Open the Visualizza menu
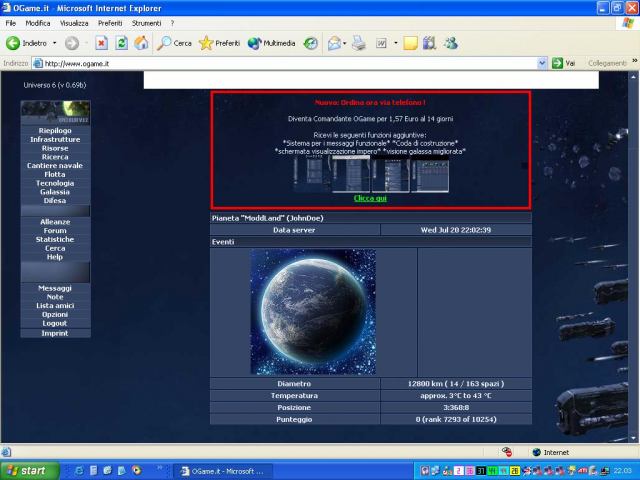This screenshot has height=480, width=640. click(x=74, y=23)
